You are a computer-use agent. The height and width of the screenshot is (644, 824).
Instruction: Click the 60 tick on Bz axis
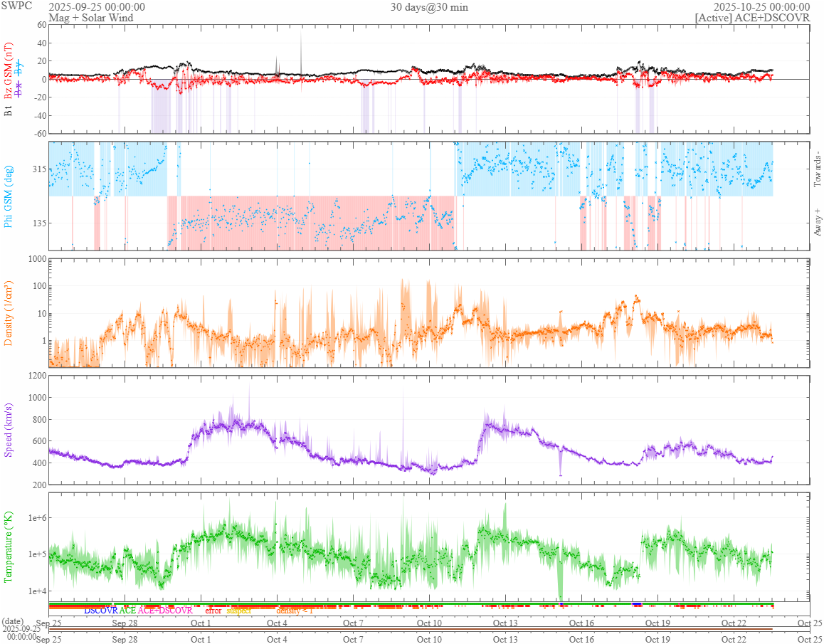click(41, 25)
